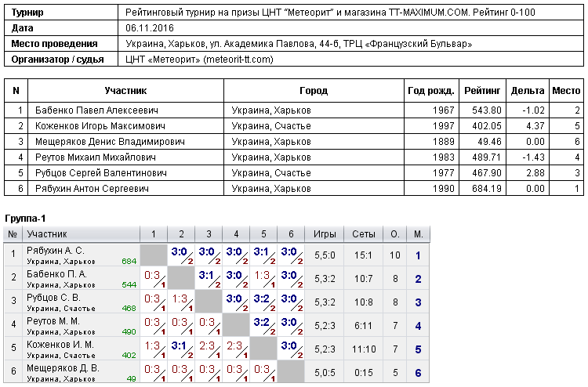Viewport: 588px width, 387px height.
Task: Select participant "Мещеряков Денис Владимирович"
Action: [110, 142]
